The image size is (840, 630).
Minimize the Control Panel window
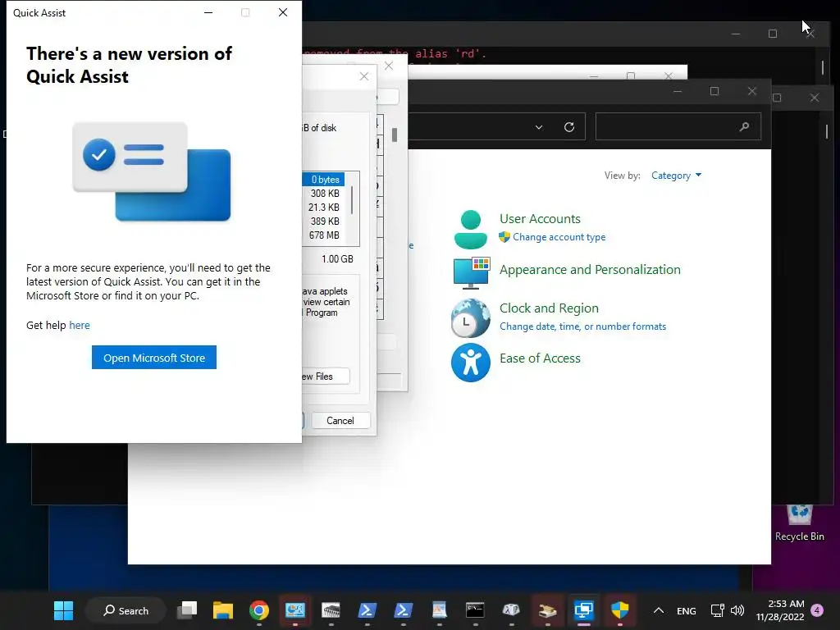click(677, 91)
